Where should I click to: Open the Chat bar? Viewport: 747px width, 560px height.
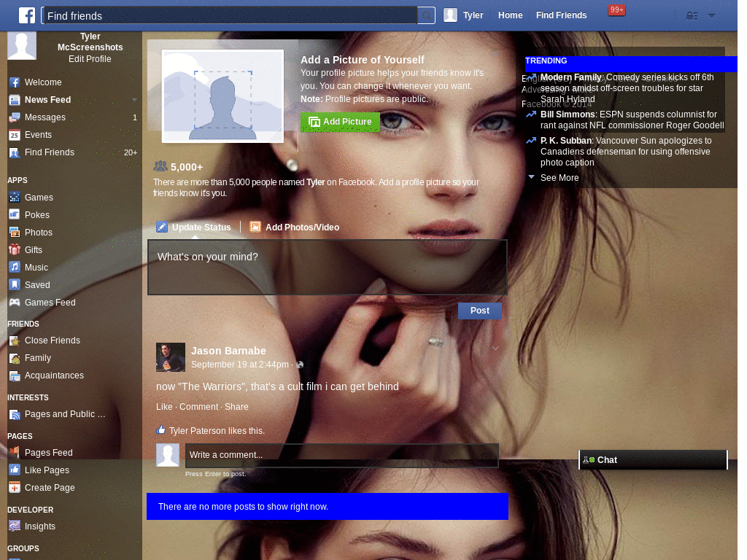pyautogui.click(x=653, y=460)
